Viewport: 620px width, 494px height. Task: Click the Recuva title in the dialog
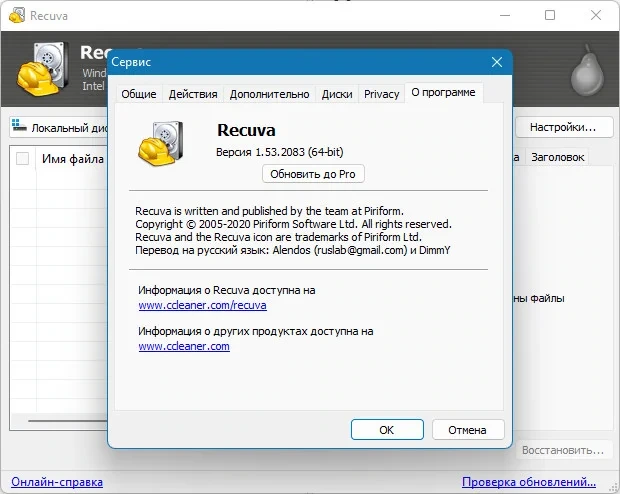coord(246,130)
